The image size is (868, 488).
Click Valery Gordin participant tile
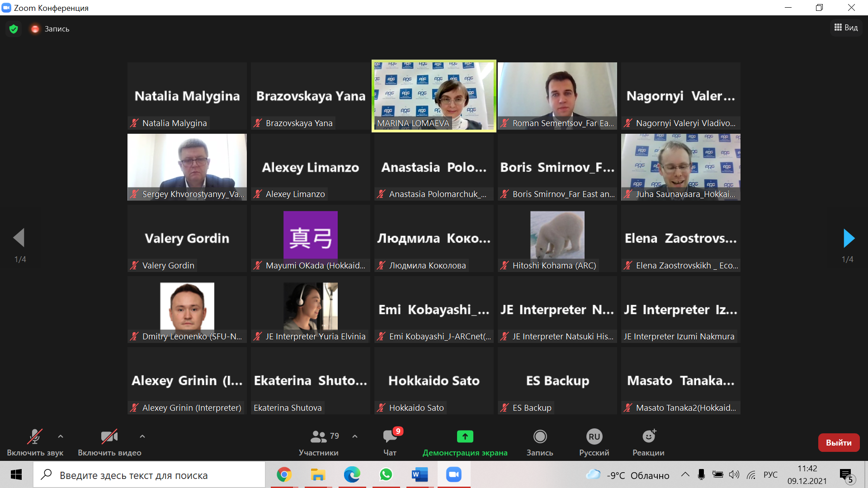pyautogui.click(x=187, y=239)
